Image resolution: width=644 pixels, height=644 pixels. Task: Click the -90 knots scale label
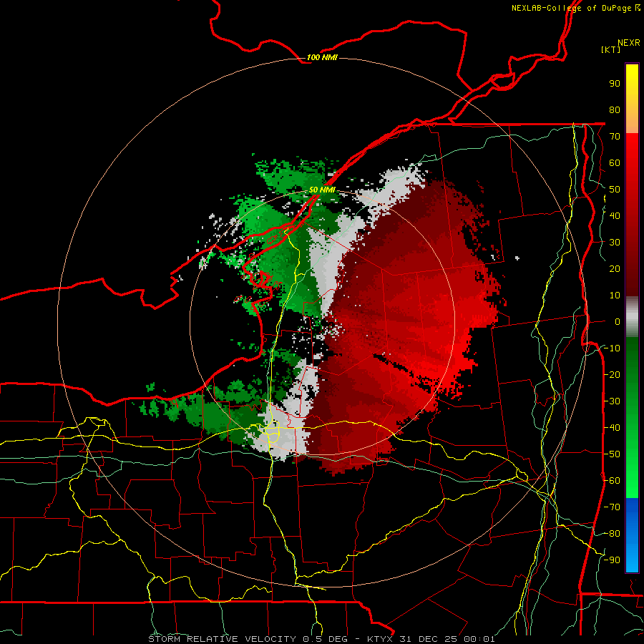[612, 560]
